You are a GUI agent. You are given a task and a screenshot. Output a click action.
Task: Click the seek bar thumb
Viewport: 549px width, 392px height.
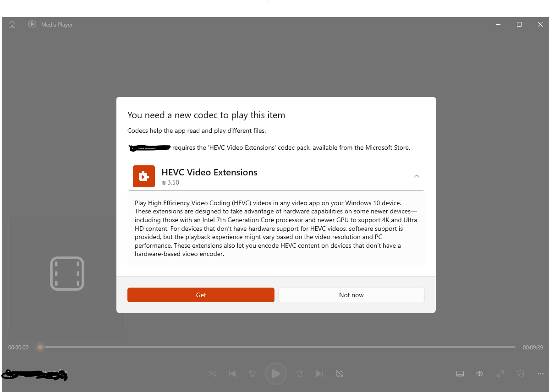point(40,347)
